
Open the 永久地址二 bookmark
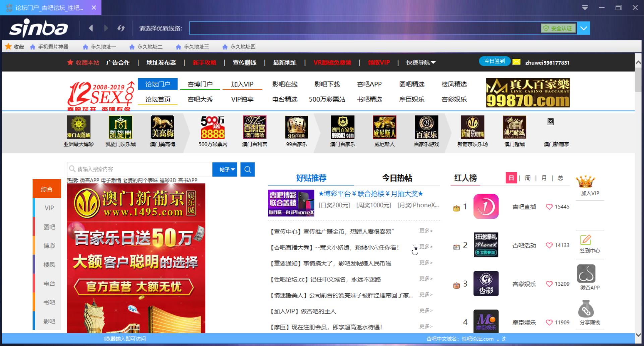click(x=146, y=47)
